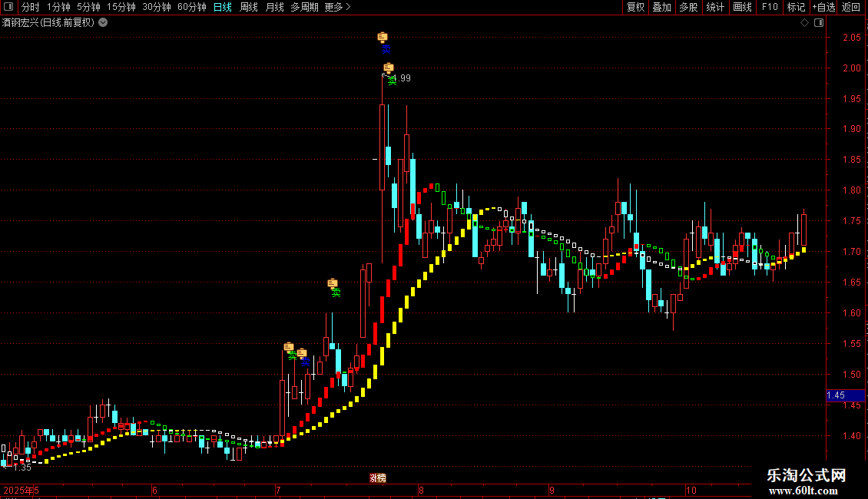
Task: Open the 复权 adjustment menu
Action: pos(635,7)
